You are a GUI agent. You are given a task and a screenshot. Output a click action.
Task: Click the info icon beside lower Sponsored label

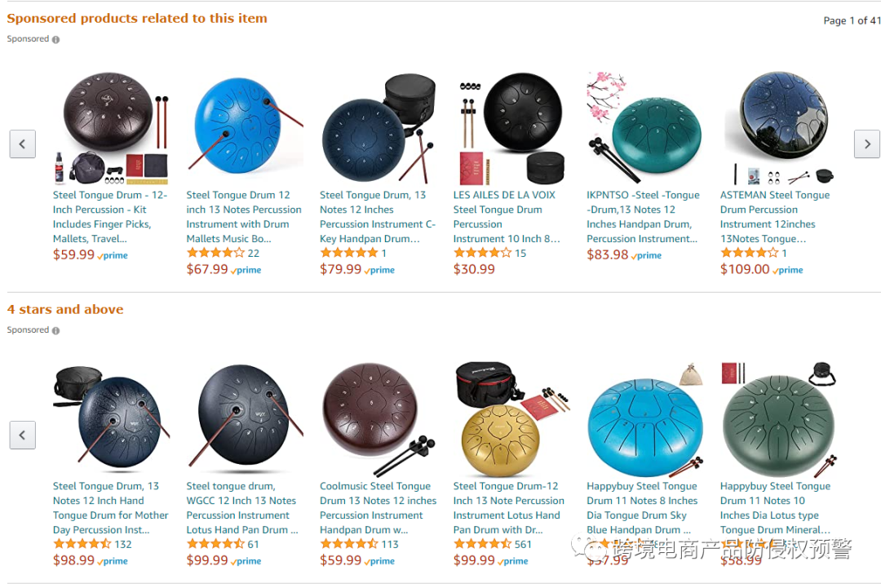click(55, 331)
